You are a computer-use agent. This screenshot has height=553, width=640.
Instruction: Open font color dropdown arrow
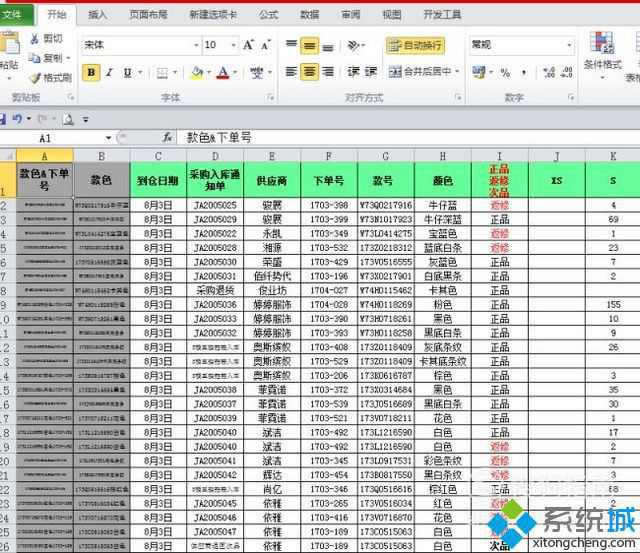point(235,73)
